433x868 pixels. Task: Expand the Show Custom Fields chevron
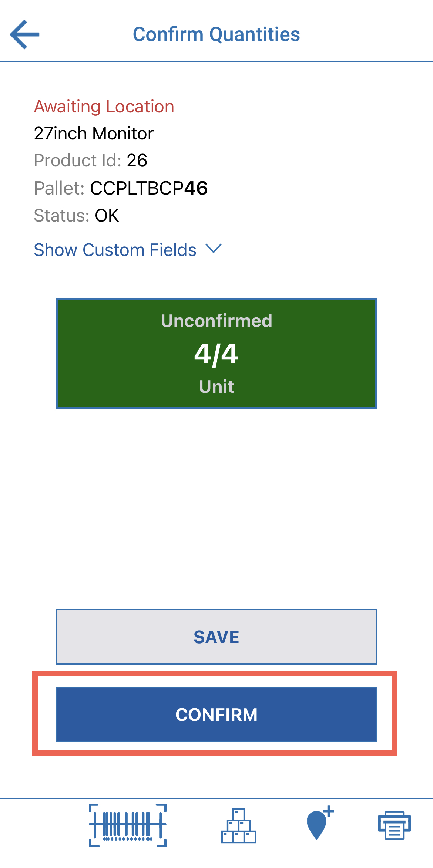tap(214, 249)
